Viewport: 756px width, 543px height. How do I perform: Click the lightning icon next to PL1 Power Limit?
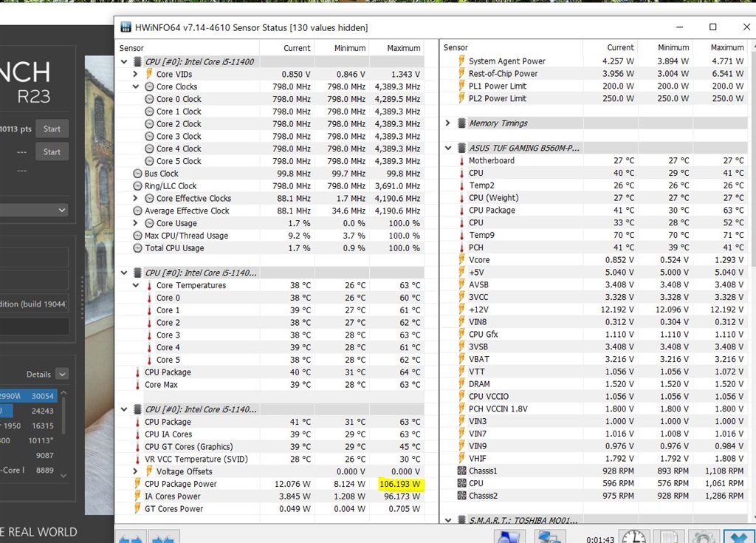461,86
